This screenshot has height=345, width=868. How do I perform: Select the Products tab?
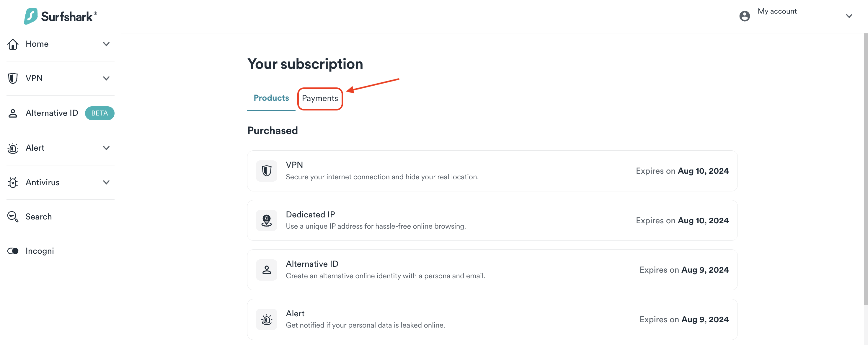271,98
